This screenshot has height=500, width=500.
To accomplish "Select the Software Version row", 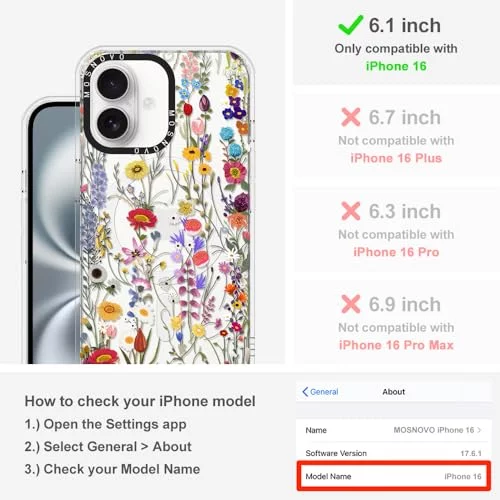I will 394,453.
